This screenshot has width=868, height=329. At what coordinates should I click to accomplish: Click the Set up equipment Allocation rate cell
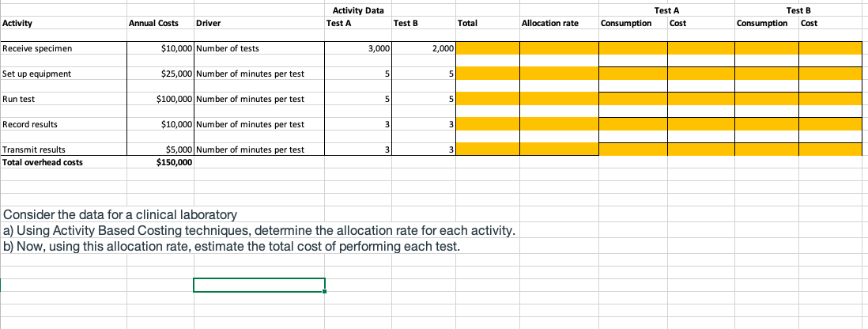559,74
